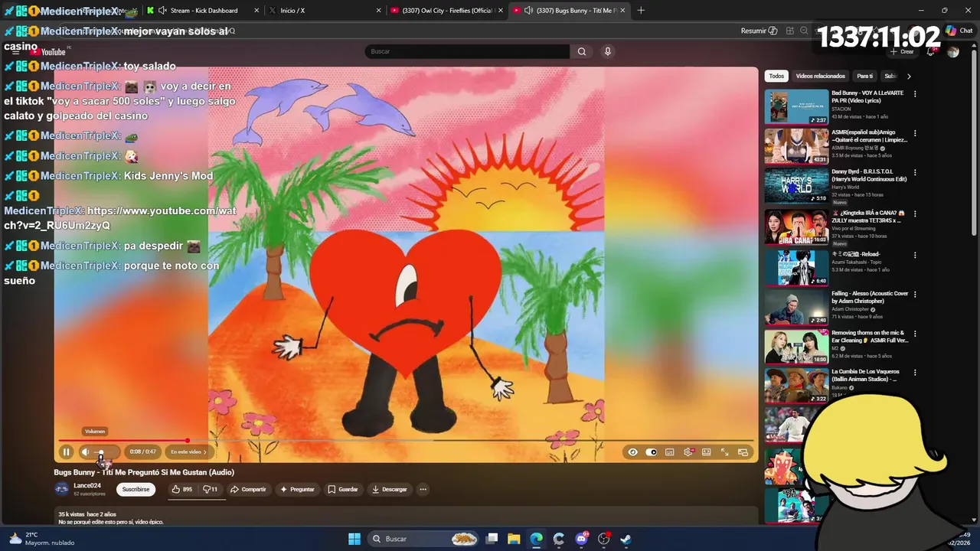Open the YouTube hamburger guide menu
The image size is (980, 551).
15,52
